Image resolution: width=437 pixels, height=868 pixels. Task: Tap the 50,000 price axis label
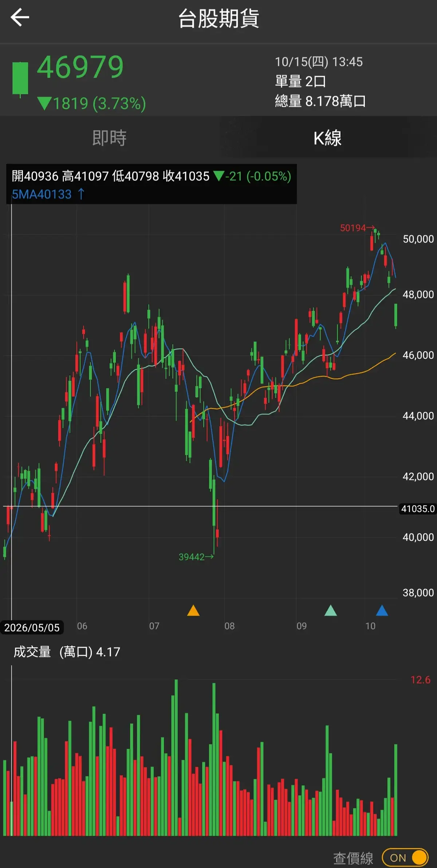(418, 239)
